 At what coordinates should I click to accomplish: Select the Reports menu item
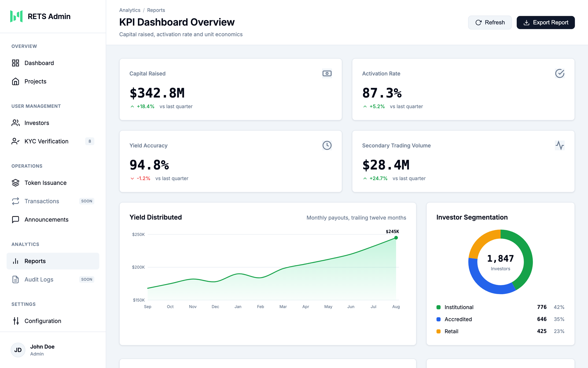click(x=53, y=261)
